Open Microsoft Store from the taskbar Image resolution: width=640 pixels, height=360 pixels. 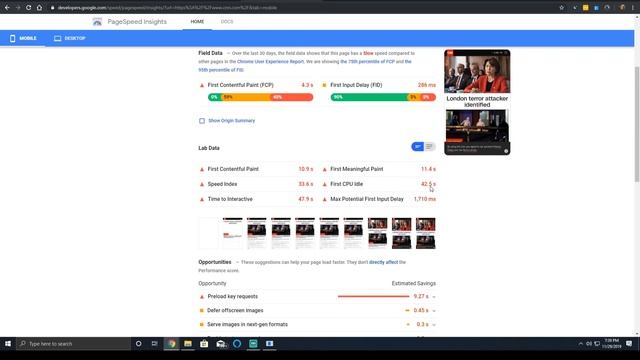[204, 344]
